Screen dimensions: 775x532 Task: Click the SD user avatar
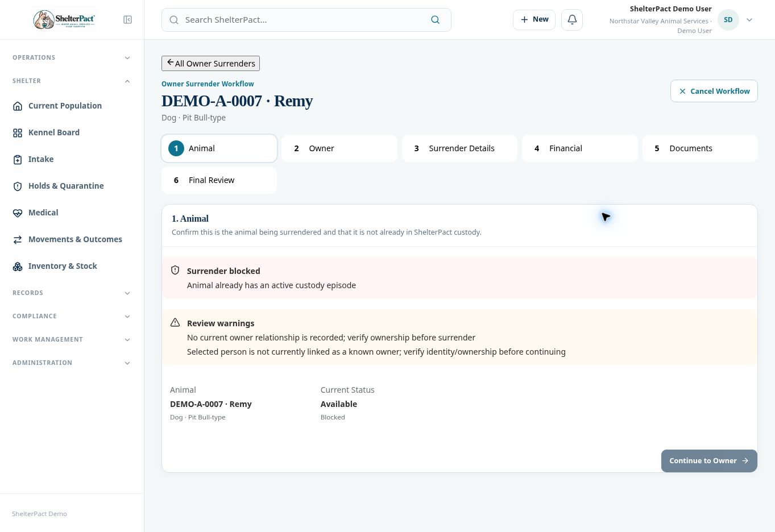point(728,20)
